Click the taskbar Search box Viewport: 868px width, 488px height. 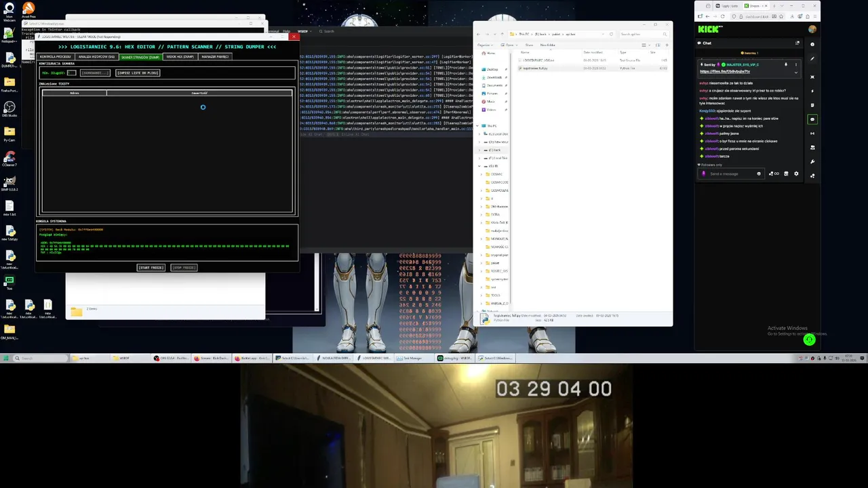tap(41, 358)
